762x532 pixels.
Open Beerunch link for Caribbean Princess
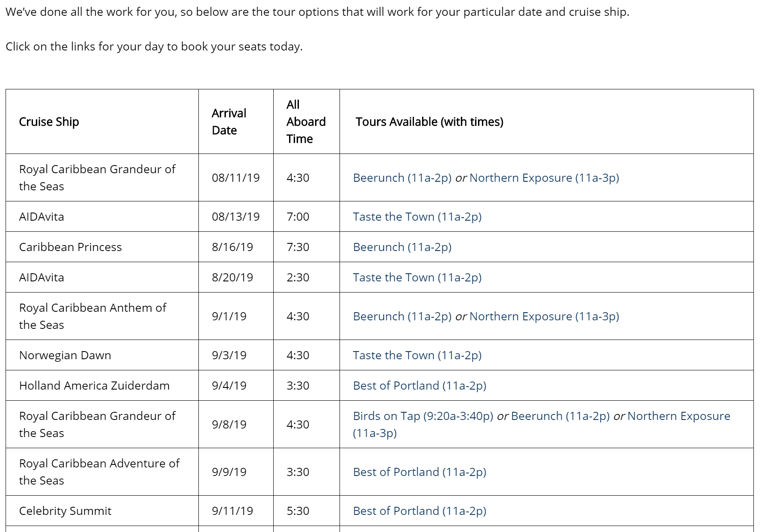(402, 247)
